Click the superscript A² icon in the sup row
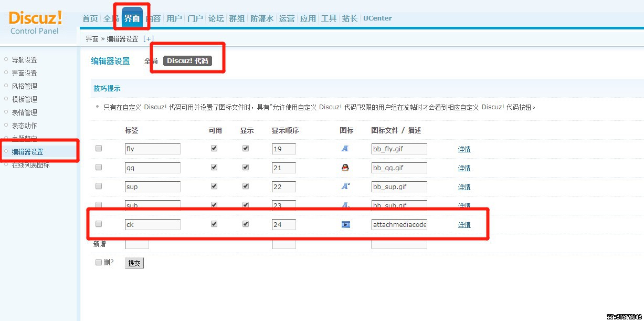Image resolution: width=644 pixels, height=321 pixels. pyautogui.click(x=345, y=187)
